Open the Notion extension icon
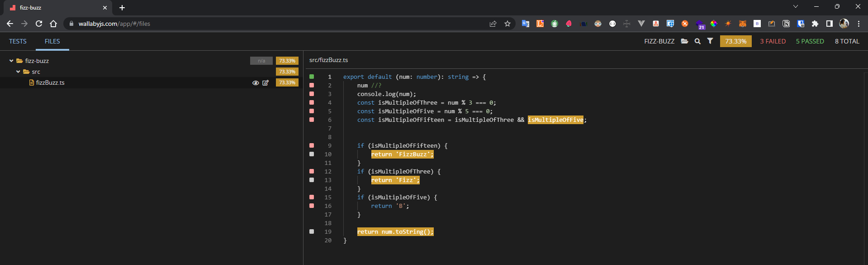The width and height of the screenshot is (868, 265). 786,24
